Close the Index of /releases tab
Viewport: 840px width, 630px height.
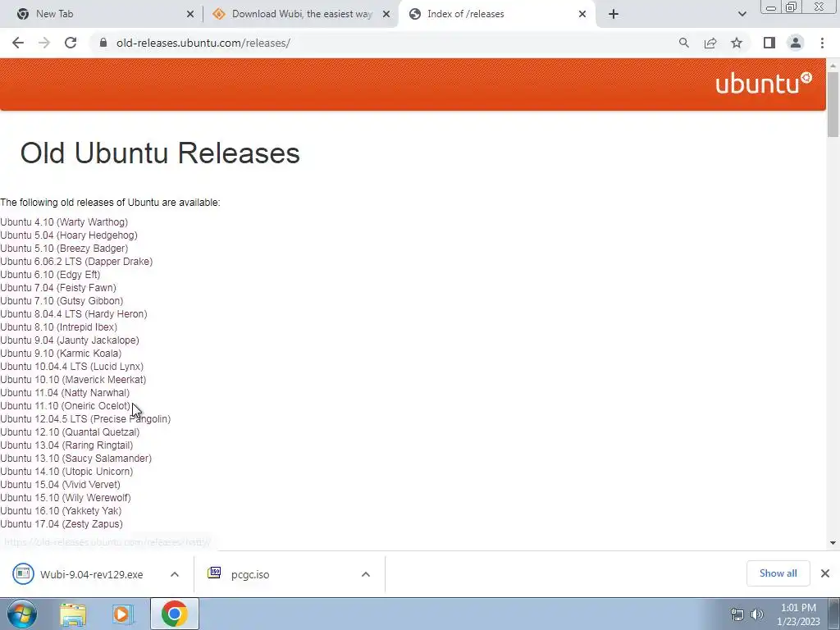[582, 14]
